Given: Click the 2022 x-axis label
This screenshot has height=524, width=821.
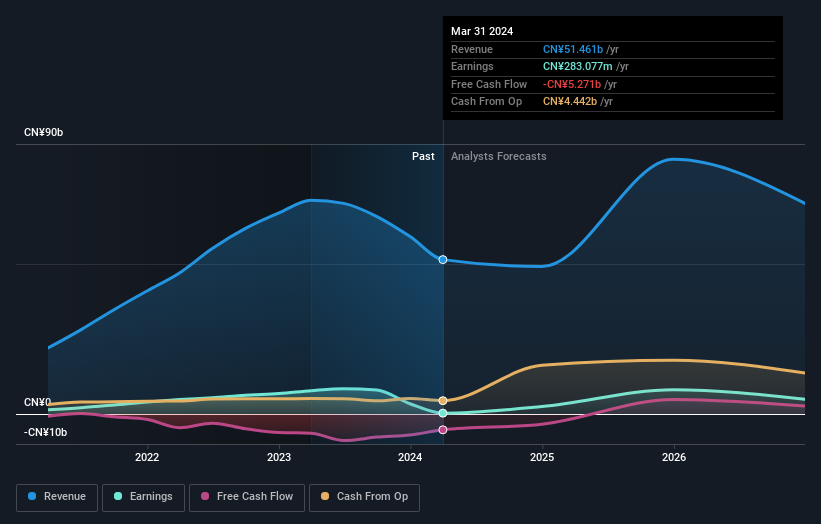Looking at the screenshot, I should point(147,457).
